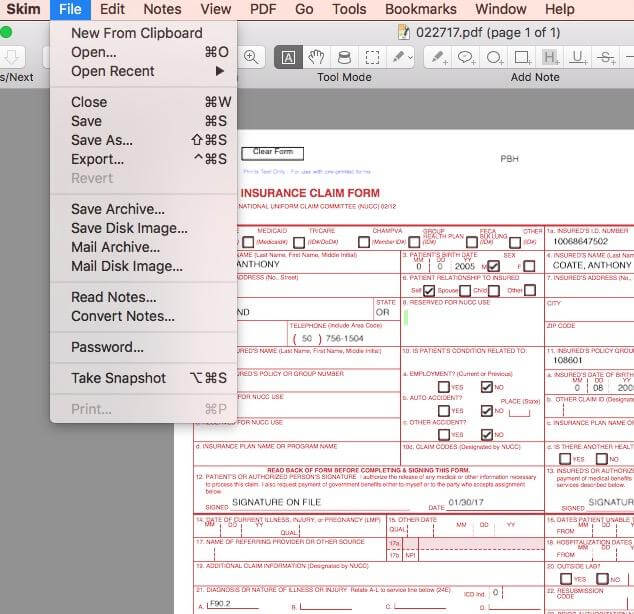Screen dimensions: 634x614
Task: Choose Save from the File menu
Action: point(144,121)
